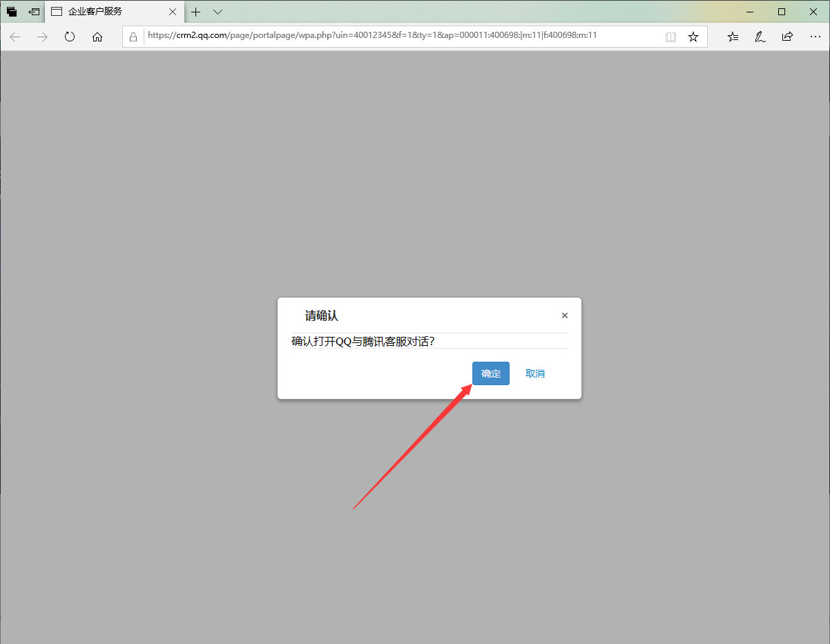The height and width of the screenshot is (644, 830).
Task: Share this page via share icon
Action: 787,37
